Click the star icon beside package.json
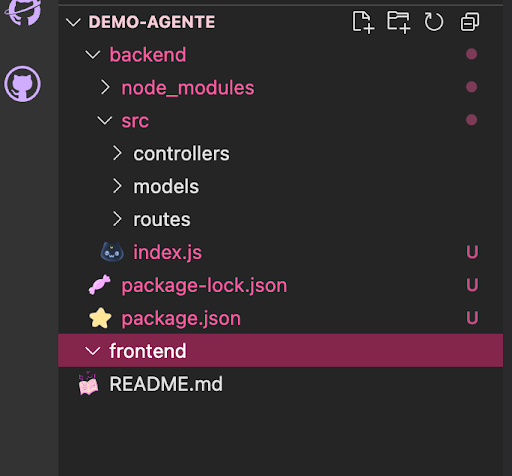Viewport: 512px width, 476px height. tap(100, 318)
